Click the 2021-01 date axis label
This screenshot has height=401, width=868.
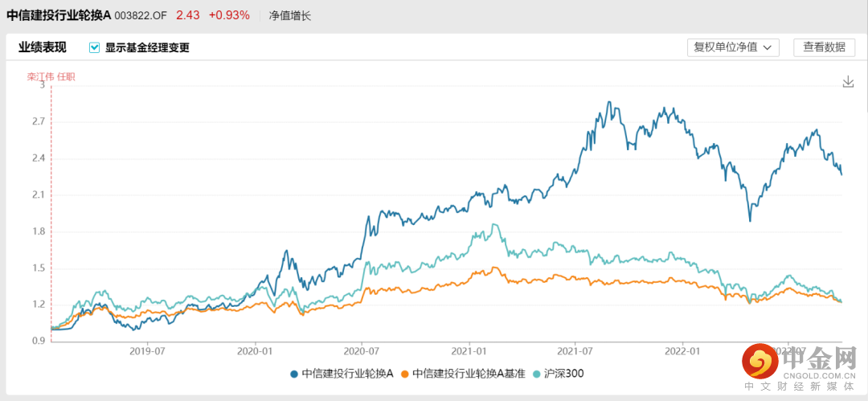click(x=469, y=351)
